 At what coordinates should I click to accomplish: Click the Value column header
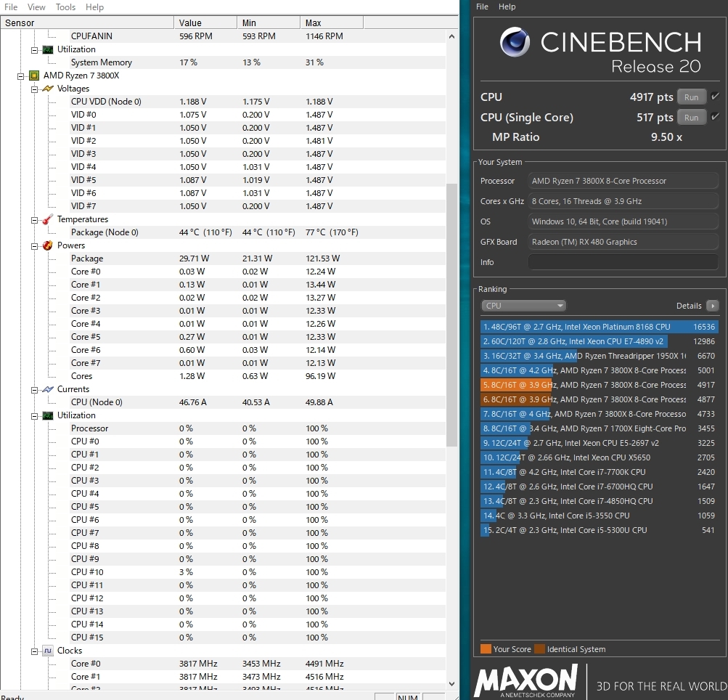point(205,23)
